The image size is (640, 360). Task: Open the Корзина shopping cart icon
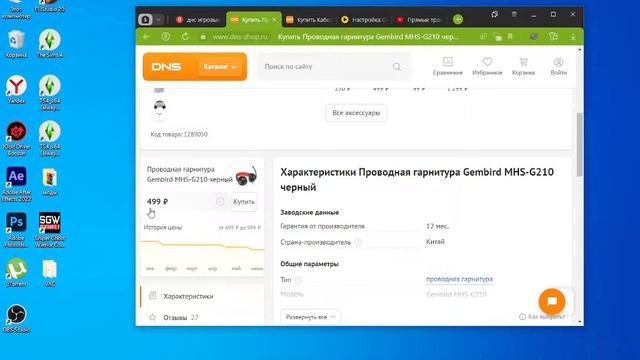[523, 66]
